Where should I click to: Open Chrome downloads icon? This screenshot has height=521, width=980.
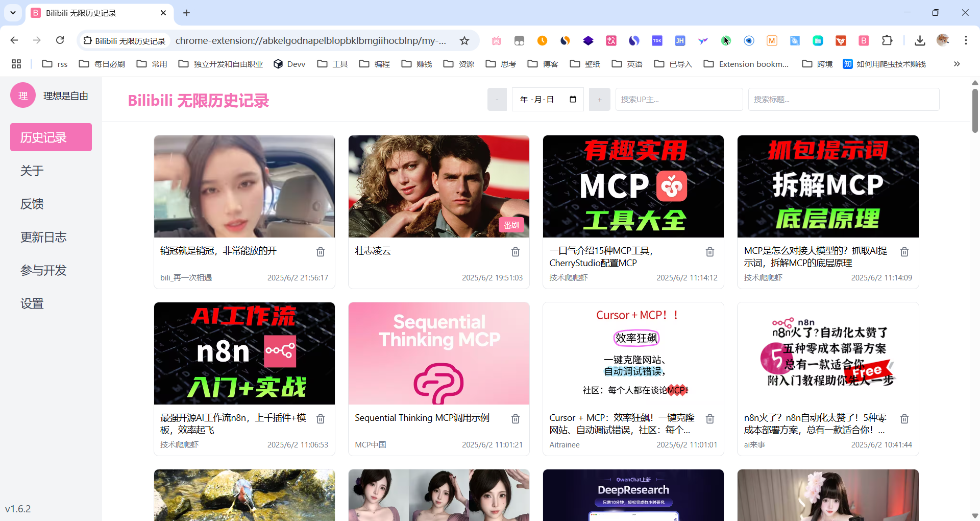tap(920, 41)
